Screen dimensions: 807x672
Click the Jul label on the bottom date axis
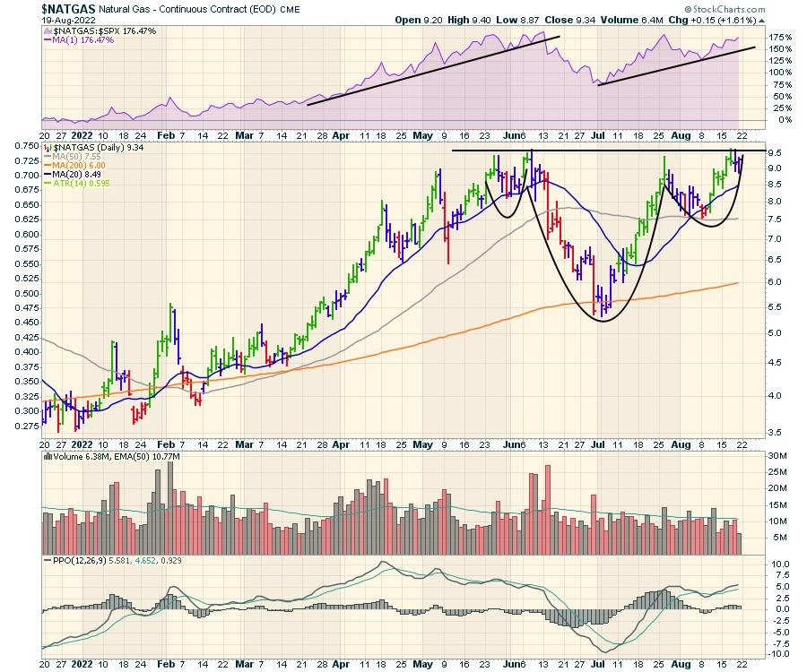[597, 665]
